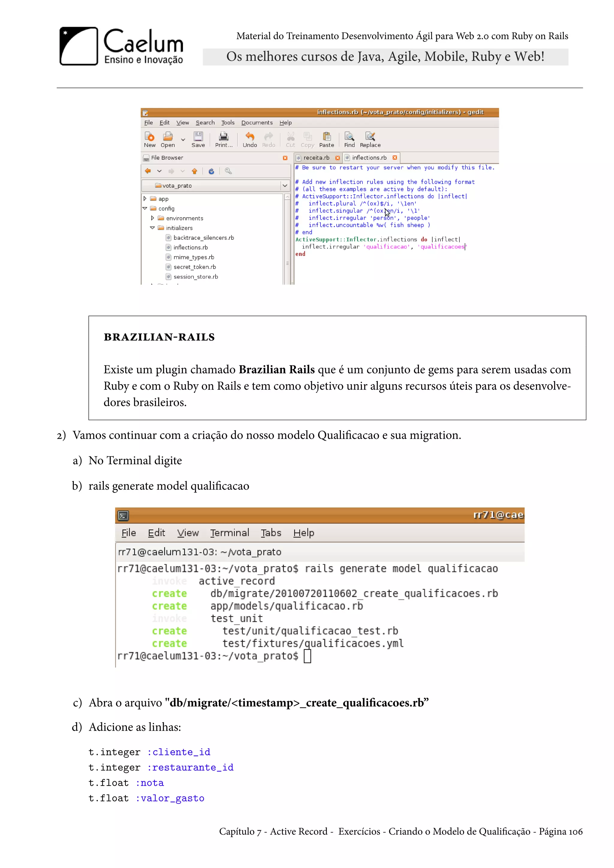Screen dimensions: 614x868
Task: Click the up-folder arrow icon
Action: (194, 171)
